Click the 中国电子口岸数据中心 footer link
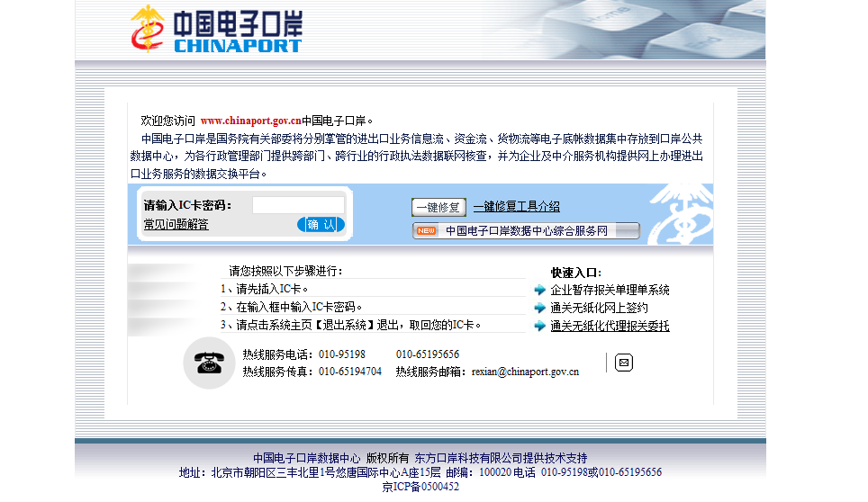 pos(306,458)
